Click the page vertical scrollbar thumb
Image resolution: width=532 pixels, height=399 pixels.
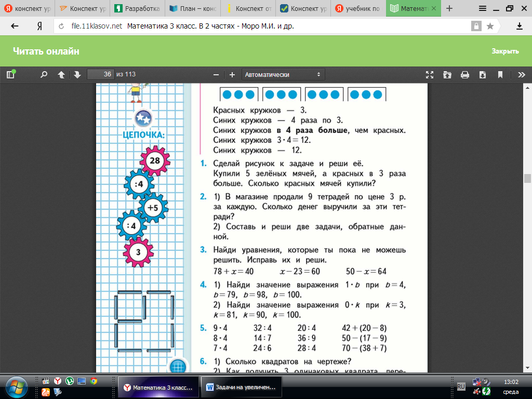[x=527, y=178]
